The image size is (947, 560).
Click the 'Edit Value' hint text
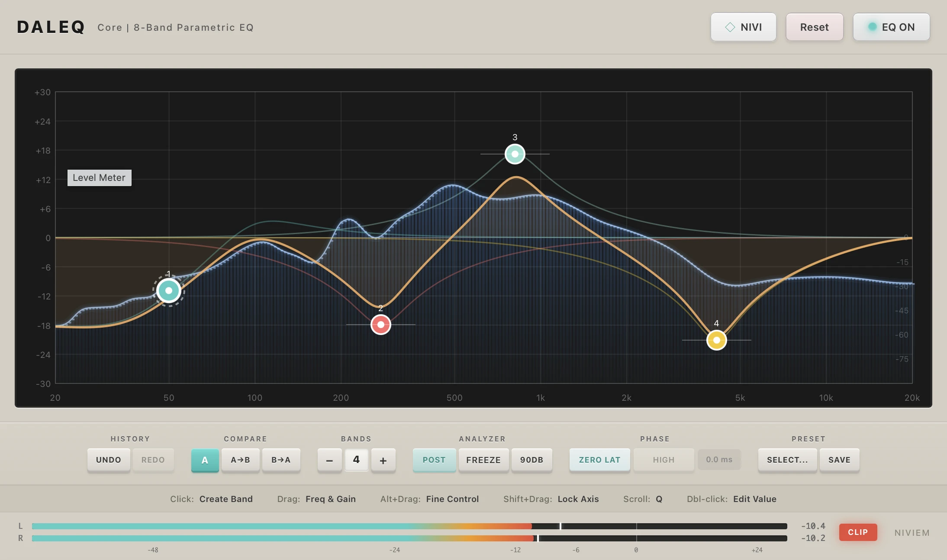(x=755, y=499)
